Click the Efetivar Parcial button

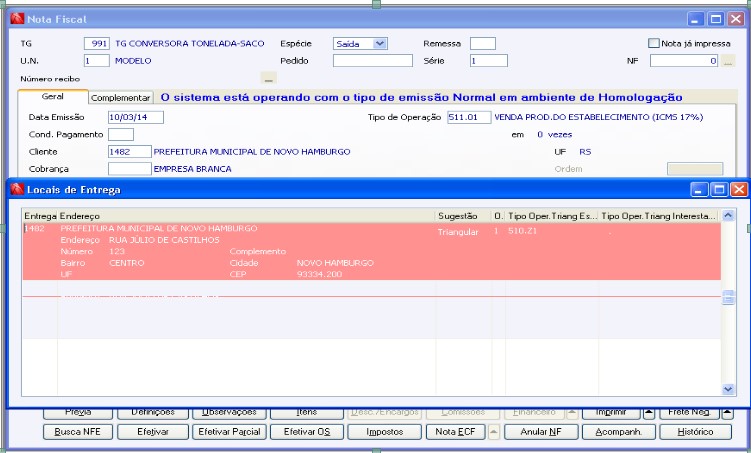229,432
